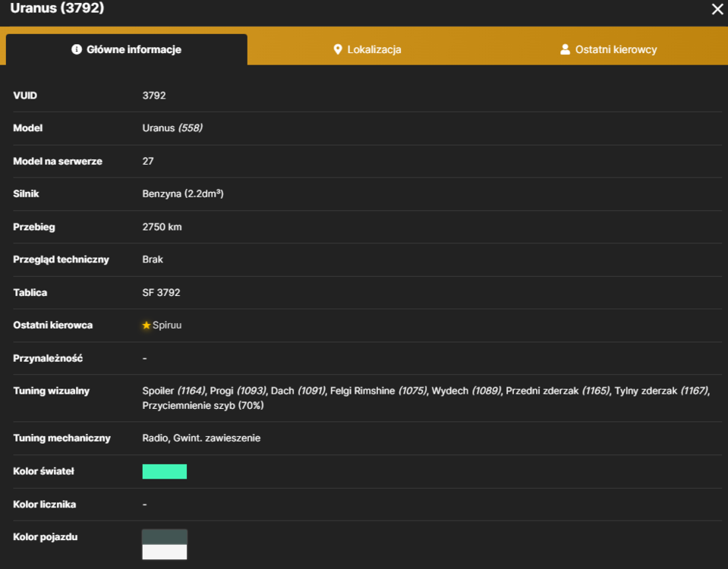Click the Tuning wizualny label
The width and height of the screenshot is (728, 569).
[x=51, y=391]
